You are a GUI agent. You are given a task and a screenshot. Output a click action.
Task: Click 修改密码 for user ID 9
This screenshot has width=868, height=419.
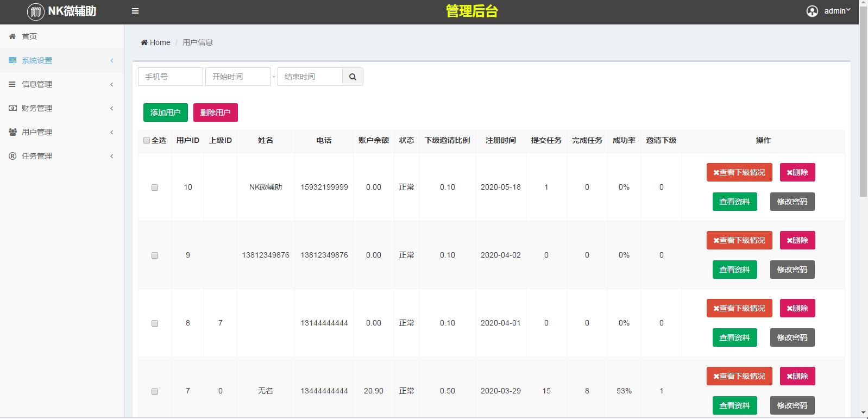tap(792, 270)
